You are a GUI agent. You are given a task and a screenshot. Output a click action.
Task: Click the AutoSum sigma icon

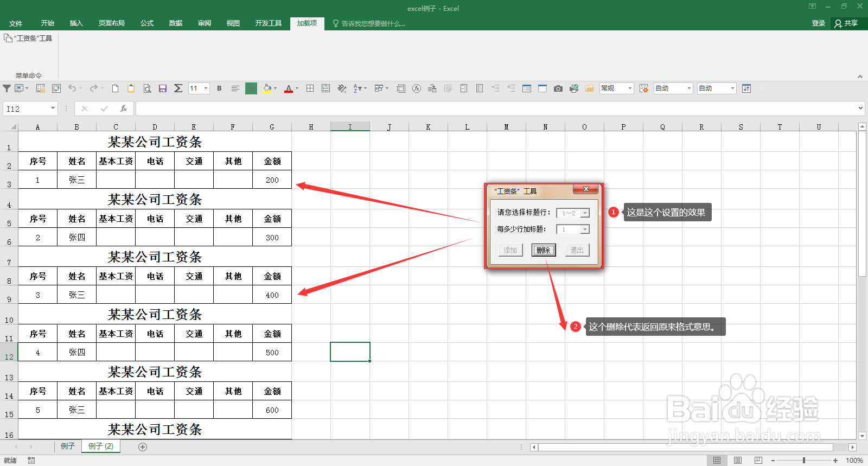pyautogui.click(x=178, y=88)
